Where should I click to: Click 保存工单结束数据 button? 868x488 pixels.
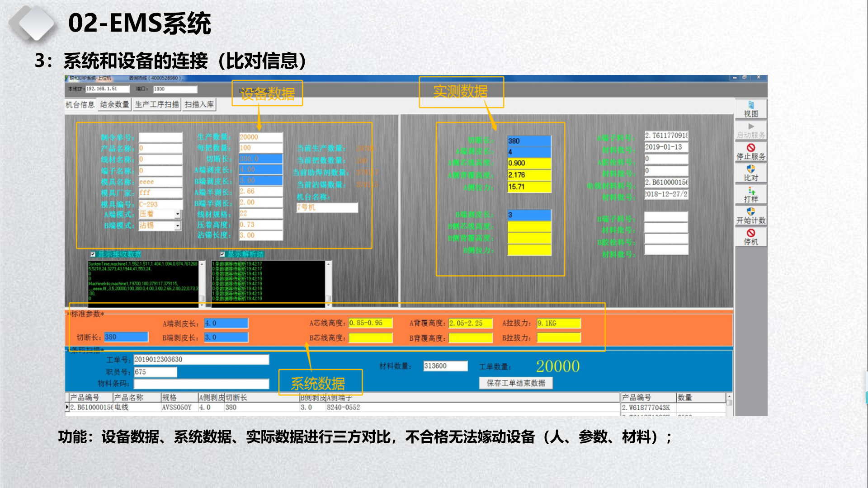pos(516,383)
